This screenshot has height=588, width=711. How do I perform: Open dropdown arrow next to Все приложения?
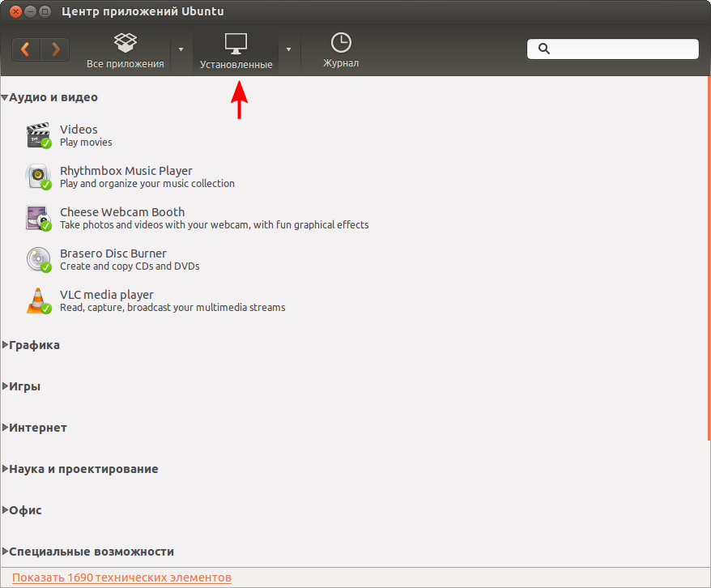pyautogui.click(x=181, y=49)
